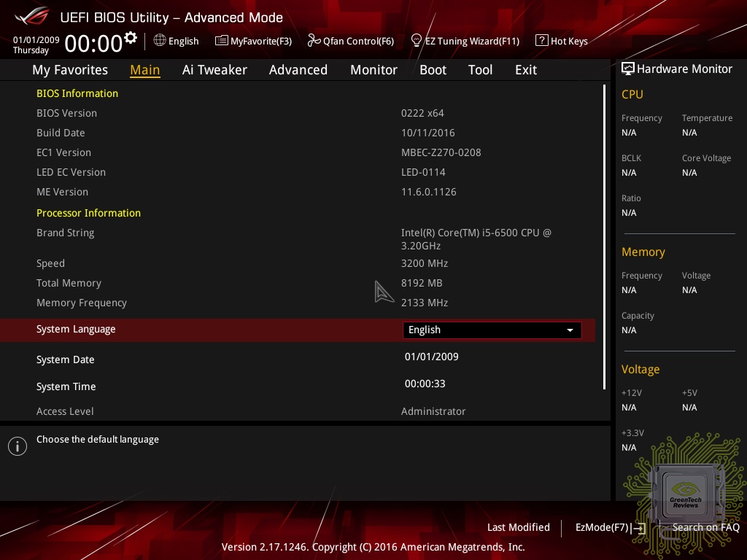Click the header clock 00:00

pyautogui.click(x=93, y=44)
